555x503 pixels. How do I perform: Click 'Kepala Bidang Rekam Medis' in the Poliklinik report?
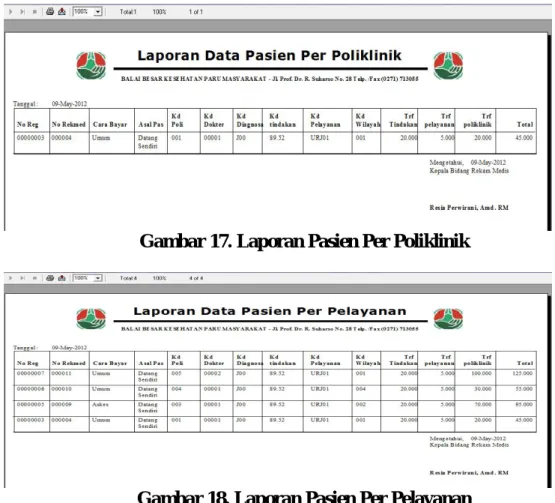(469, 171)
